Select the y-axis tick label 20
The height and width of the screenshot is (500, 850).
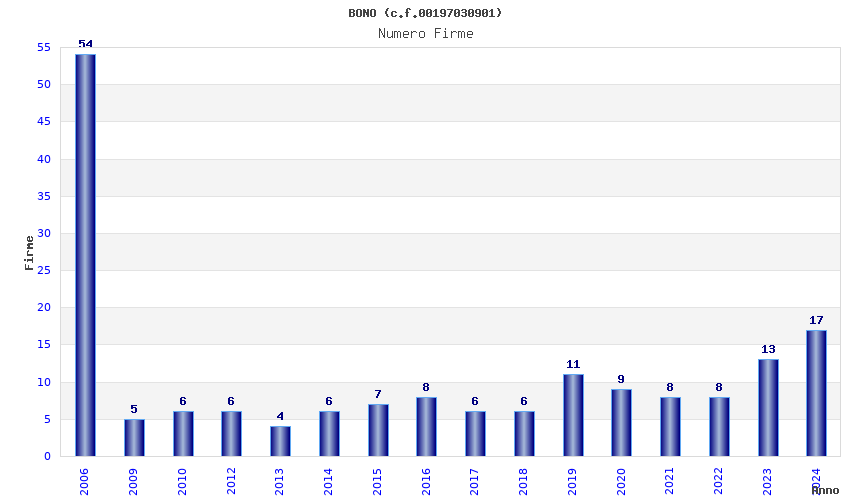(x=44, y=307)
